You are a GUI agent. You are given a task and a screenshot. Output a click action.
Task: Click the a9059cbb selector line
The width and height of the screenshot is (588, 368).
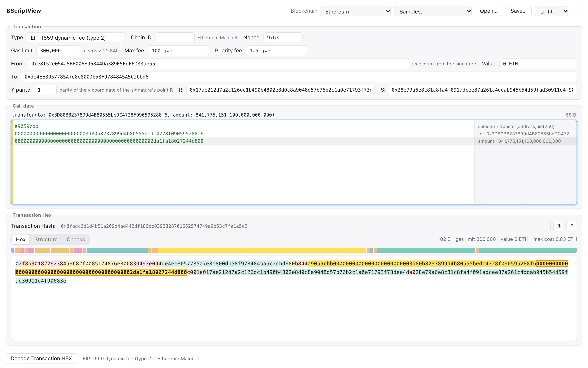point(27,126)
